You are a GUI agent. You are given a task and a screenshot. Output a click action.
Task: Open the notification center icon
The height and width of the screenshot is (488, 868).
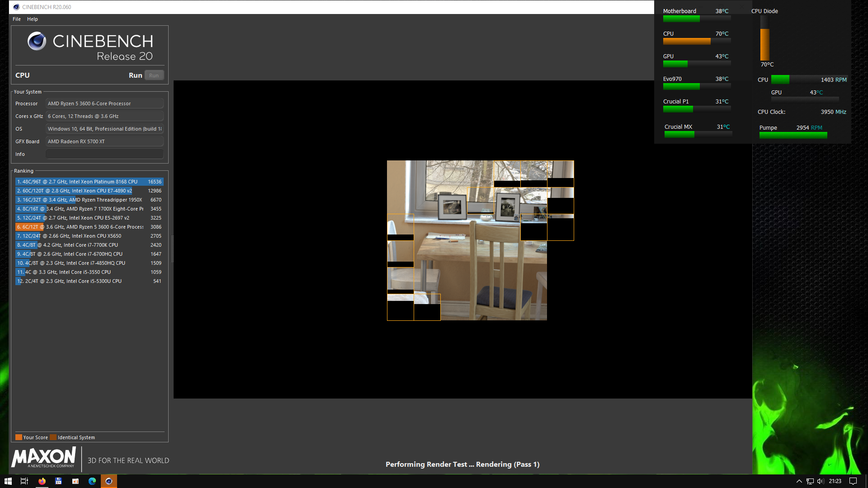[x=853, y=481]
